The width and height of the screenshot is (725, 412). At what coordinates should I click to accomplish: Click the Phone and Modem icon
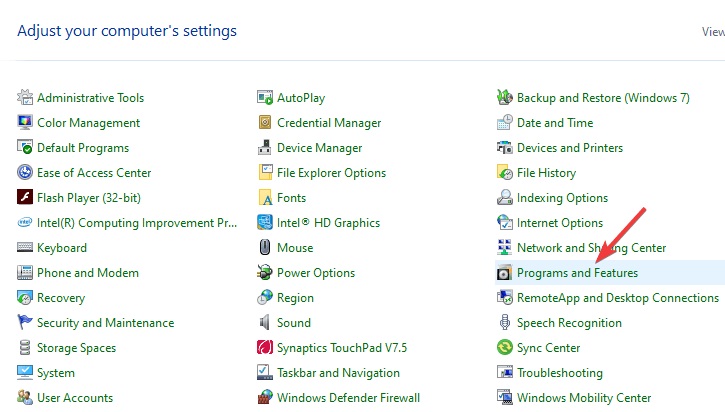tap(25, 272)
